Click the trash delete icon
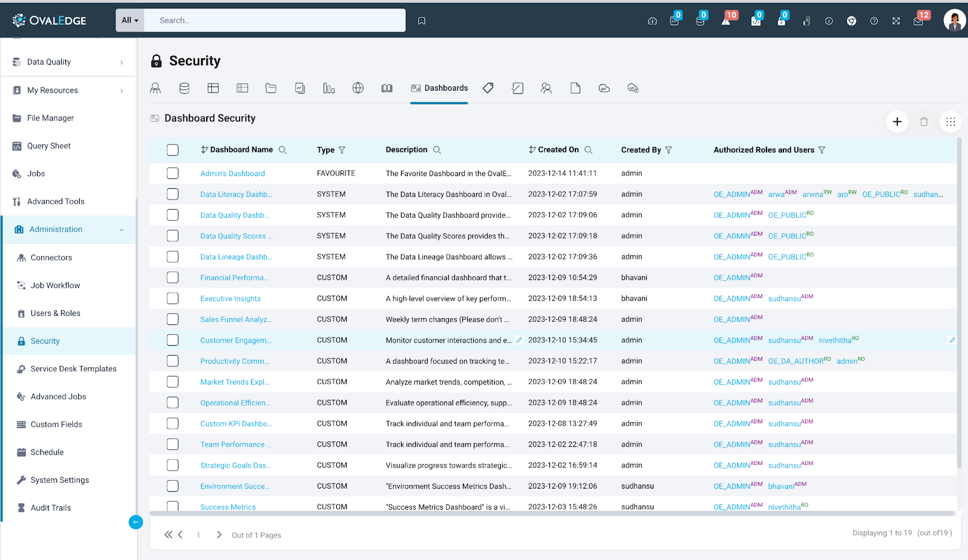Screen dimensions: 968x560 [x=924, y=122]
